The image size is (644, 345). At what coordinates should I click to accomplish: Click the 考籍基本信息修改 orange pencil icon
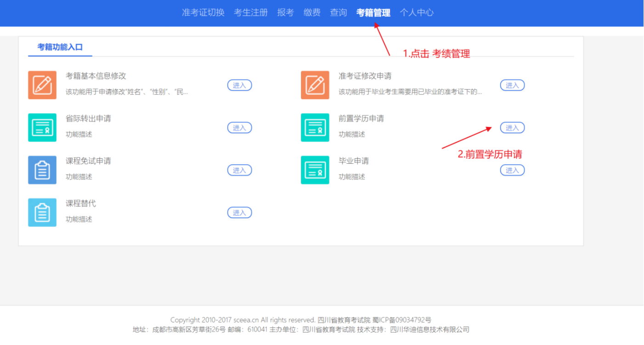(42, 85)
